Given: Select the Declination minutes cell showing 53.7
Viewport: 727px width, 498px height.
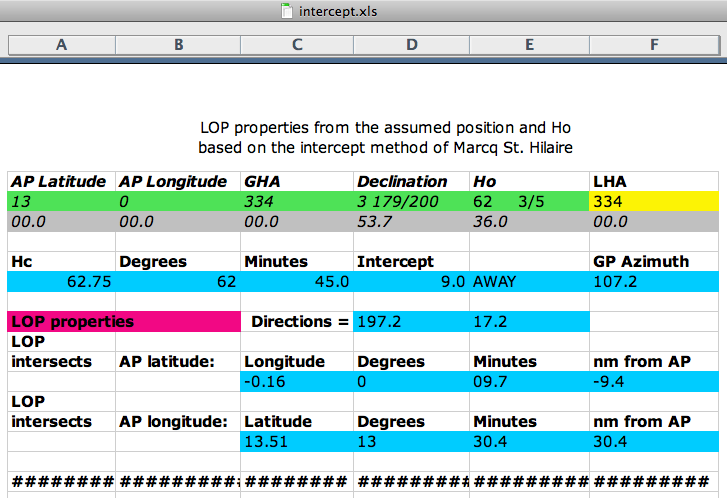Looking at the screenshot, I should pos(411,221).
